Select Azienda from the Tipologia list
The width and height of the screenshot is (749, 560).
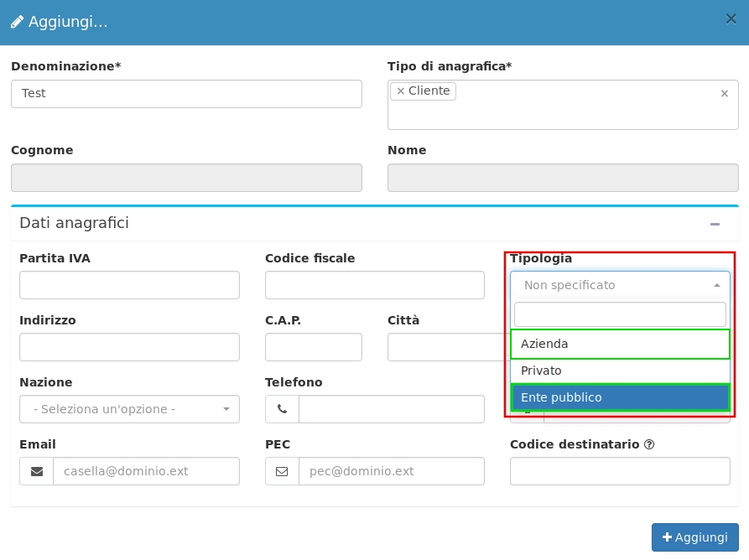(x=619, y=344)
